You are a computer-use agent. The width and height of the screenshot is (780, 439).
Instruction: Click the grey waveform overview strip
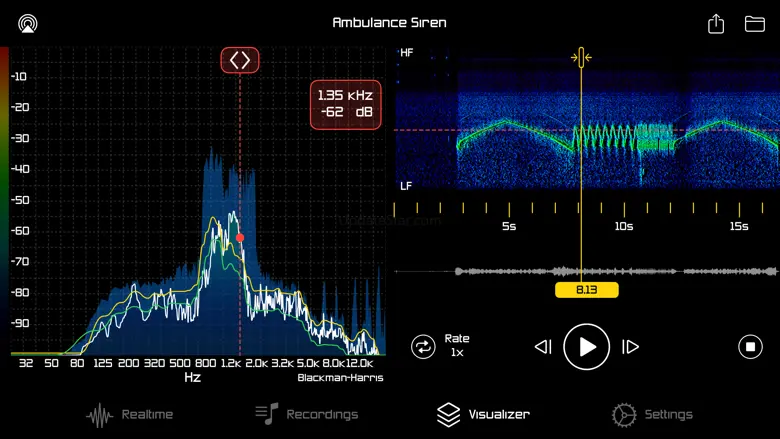[x=586, y=271]
